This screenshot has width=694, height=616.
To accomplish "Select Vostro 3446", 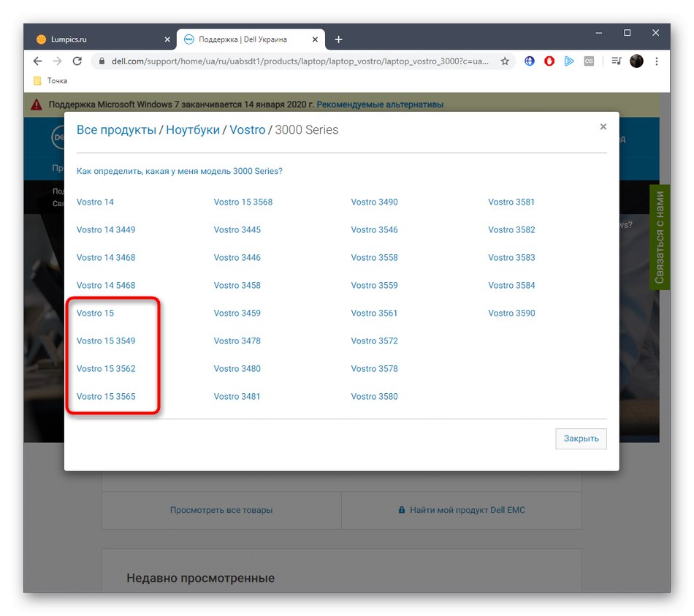I will coord(237,258).
